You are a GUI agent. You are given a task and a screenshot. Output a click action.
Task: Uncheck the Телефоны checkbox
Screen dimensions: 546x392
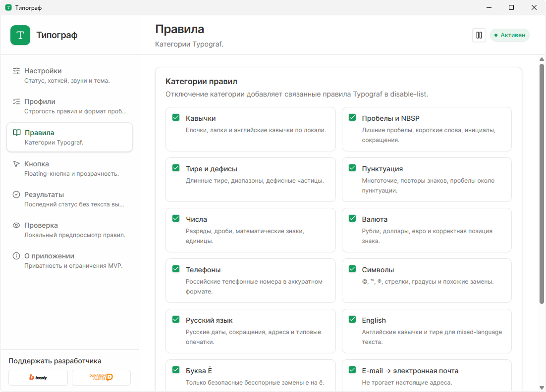click(176, 269)
